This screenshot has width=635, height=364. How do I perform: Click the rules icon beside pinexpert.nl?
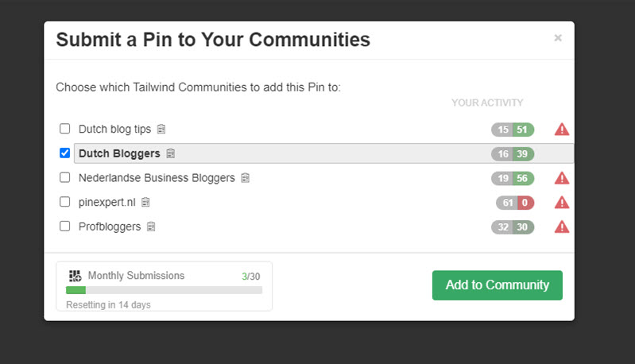[146, 203]
